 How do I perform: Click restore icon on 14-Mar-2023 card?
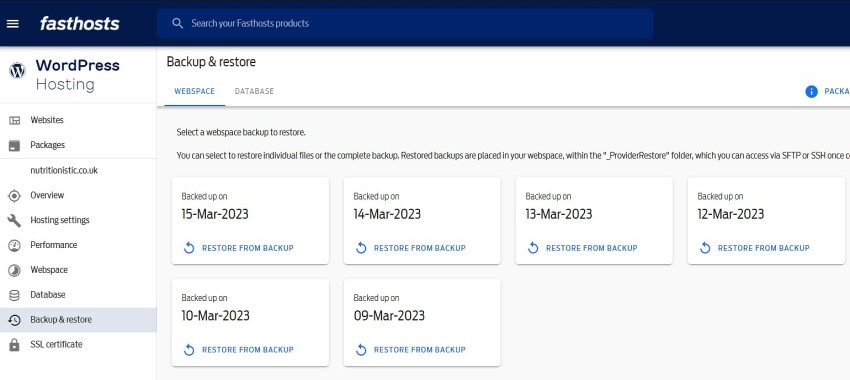pyautogui.click(x=361, y=248)
